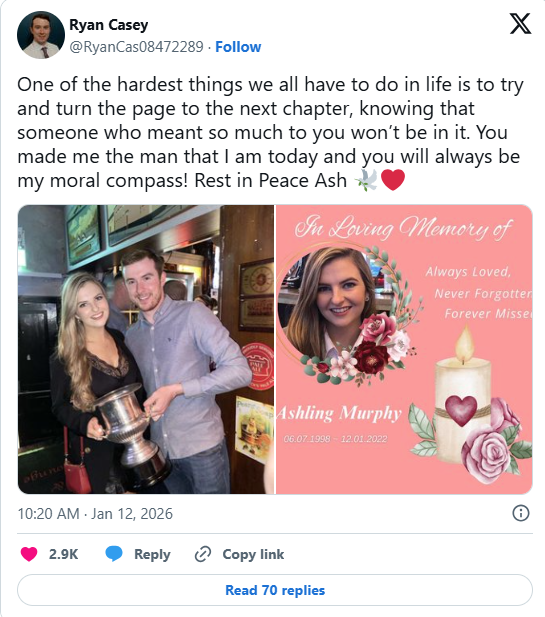Image resolution: width=545 pixels, height=617 pixels.
Task: Open the Ryan Casey display name
Action: click(x=109, y=25)
